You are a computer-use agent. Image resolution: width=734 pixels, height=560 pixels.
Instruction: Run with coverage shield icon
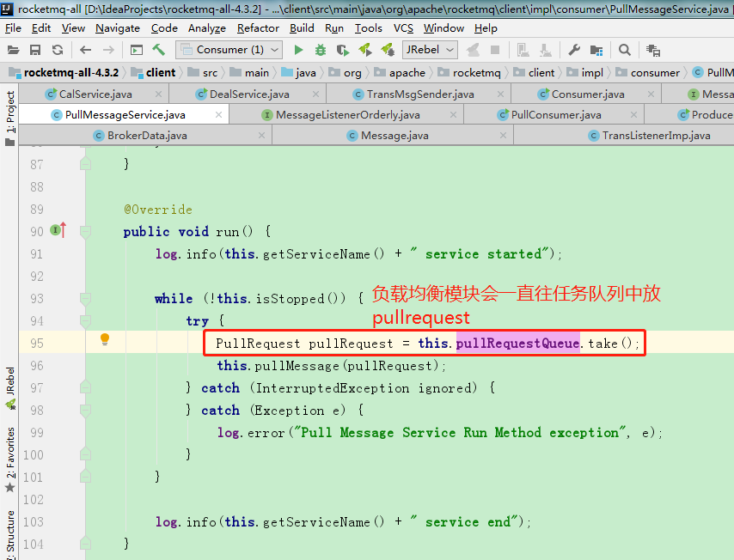342,50
